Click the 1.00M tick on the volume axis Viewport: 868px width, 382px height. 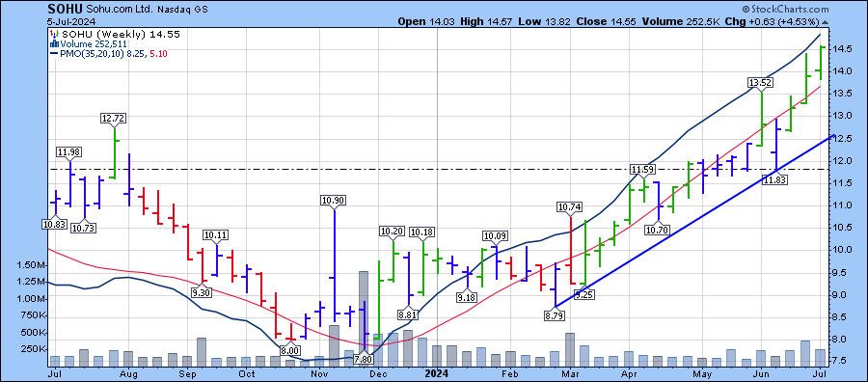point(30,299)
